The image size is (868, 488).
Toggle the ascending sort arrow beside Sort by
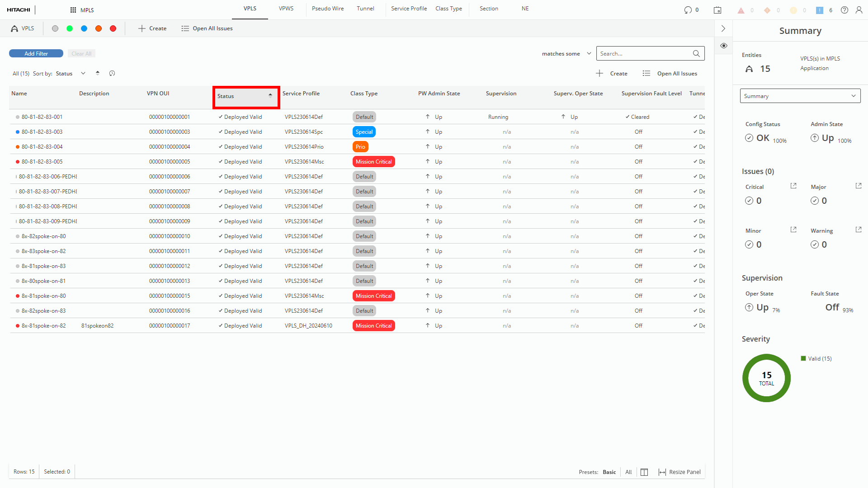[98, 73]
